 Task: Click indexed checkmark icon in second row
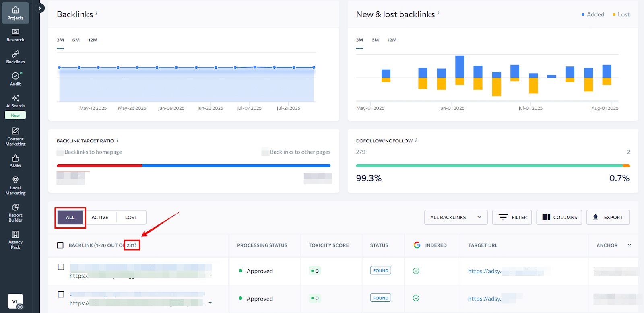[416, 298]
